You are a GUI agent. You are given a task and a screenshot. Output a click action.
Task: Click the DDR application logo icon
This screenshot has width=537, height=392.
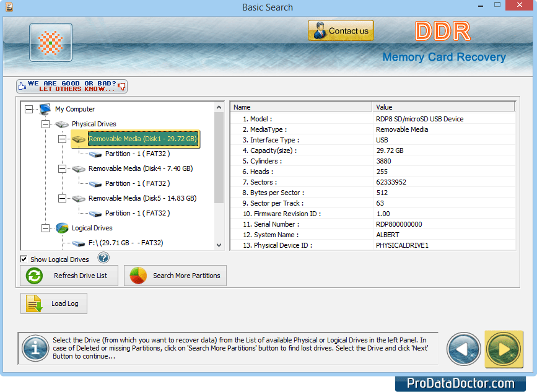51,43
